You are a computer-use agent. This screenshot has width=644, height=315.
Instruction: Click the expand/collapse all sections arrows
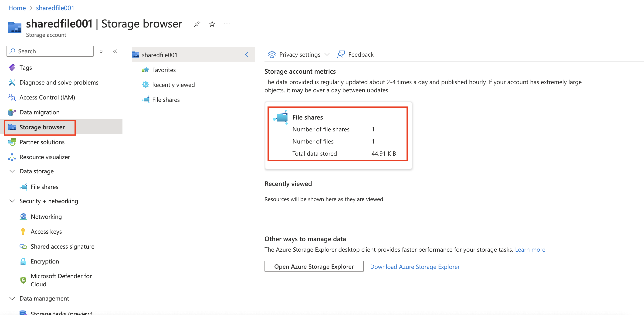click(x=101, y=51)
